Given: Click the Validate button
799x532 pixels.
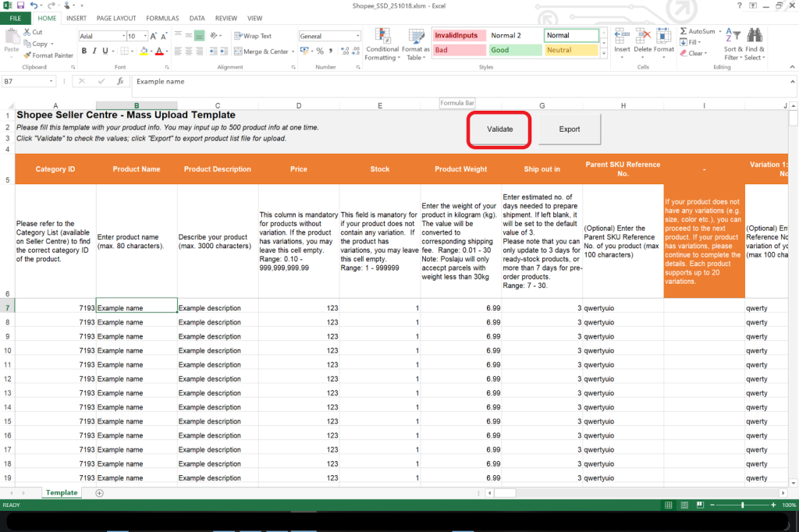Looking at the screenshot, I should point(499,129).
